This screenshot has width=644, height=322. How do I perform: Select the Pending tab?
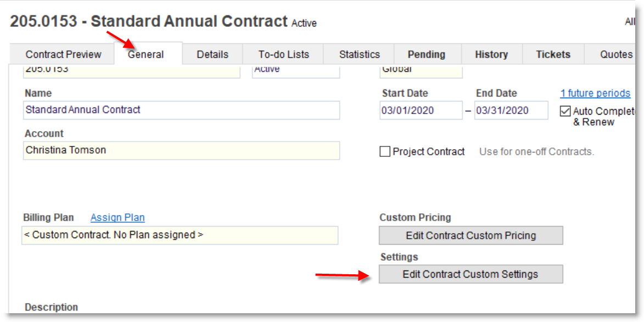pyautogui.click(x=427, y=54)
